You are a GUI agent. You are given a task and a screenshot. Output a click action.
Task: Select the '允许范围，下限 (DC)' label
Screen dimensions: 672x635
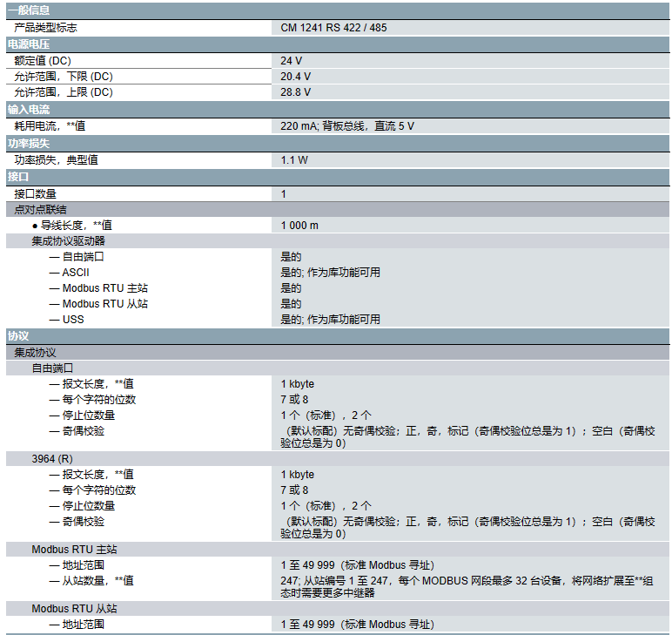pyautogui.click(x=64, y=77)
